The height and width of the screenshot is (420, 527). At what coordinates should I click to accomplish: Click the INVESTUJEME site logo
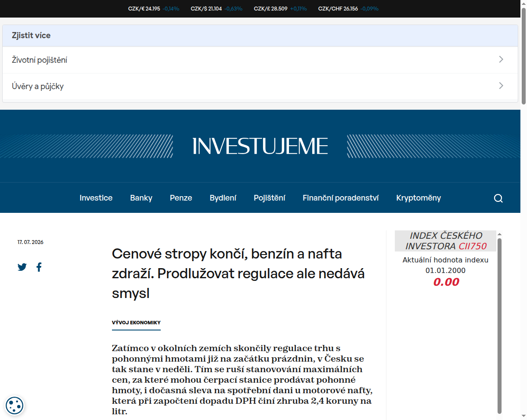click(260, 146)
